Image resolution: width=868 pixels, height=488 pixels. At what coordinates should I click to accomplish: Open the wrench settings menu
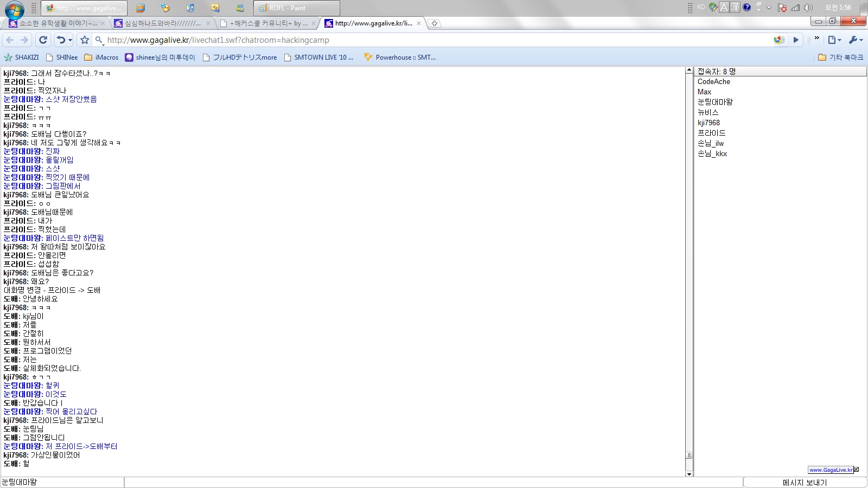click(855, 40)
